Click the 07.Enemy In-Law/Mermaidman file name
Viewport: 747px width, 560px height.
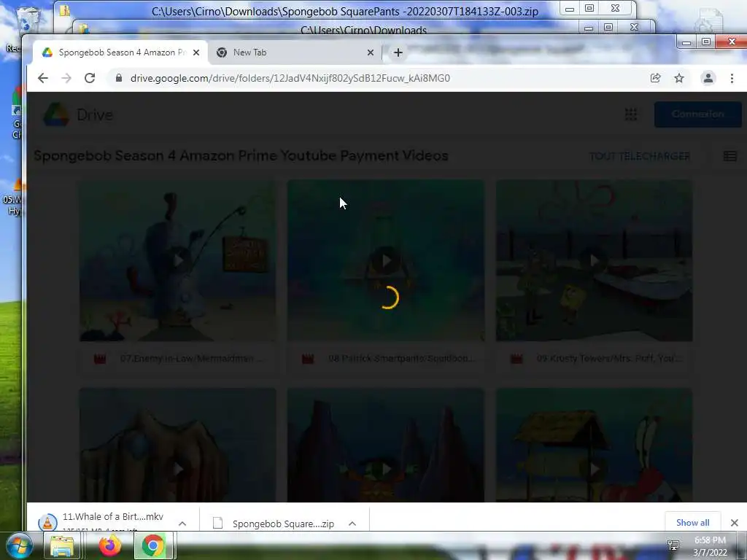(192, 358)
